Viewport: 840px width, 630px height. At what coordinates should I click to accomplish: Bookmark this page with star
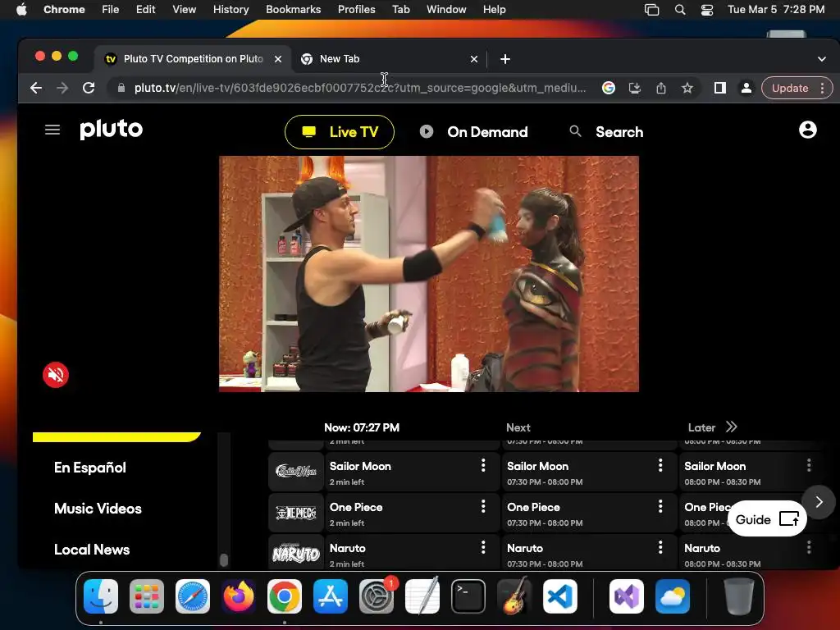(687, 88)
